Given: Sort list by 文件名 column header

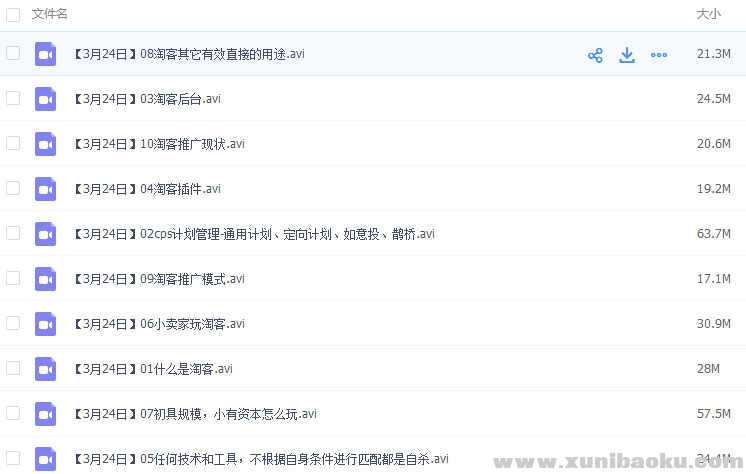Looking at the screenshot, I should point(50,14).
